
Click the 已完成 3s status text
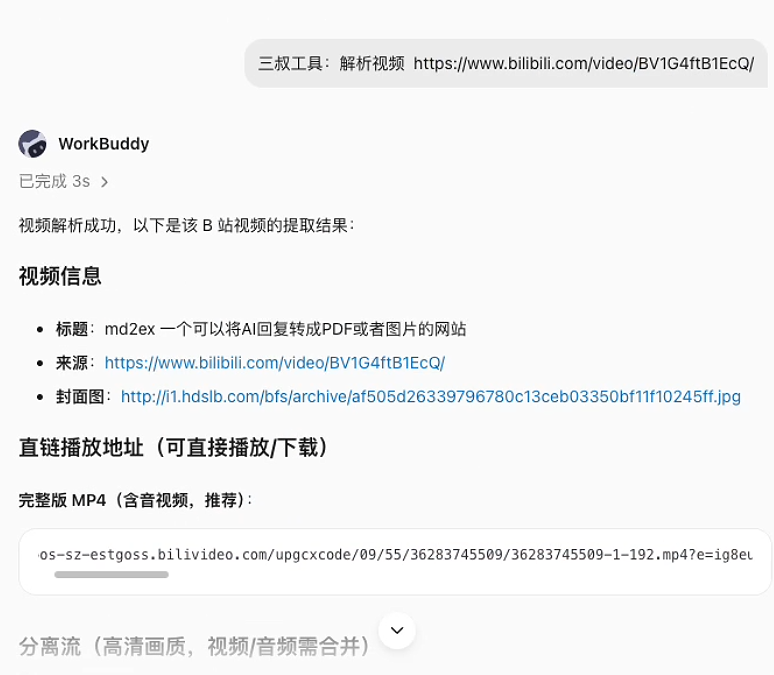[x=54, y=182]
